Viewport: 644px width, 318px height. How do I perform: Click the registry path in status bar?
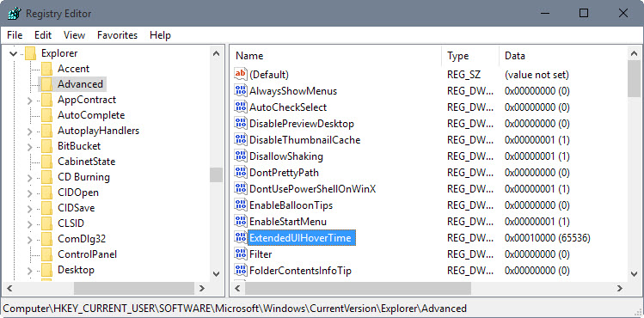(235, 309)
